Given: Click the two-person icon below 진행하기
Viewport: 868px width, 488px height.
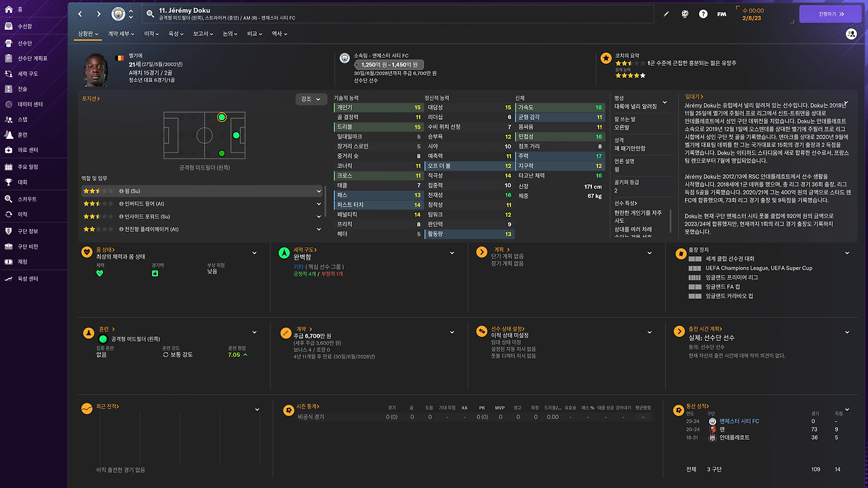Looking at the screenshot, I should (851, 34).
